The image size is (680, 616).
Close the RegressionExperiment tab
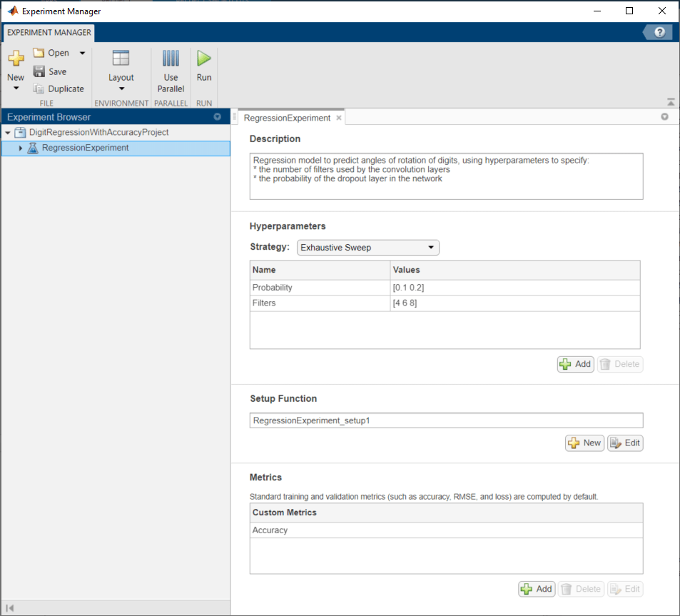click(x=339, y=118)
